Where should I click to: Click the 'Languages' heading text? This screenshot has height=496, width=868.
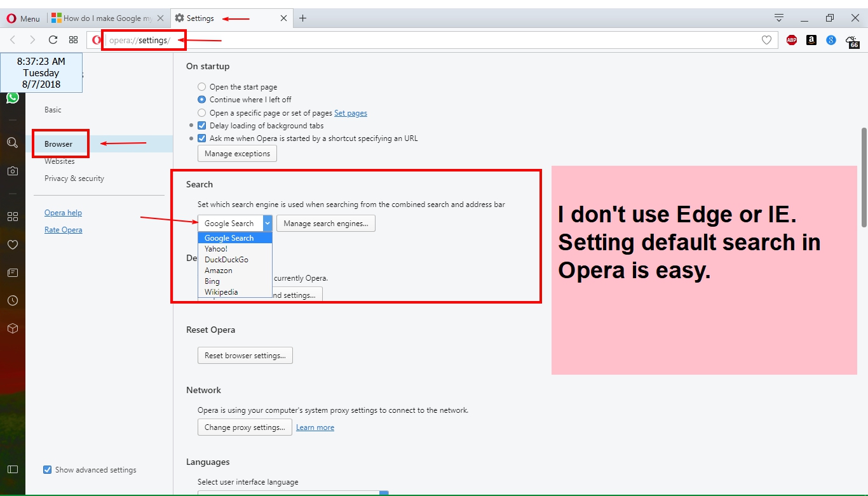coord(208,462)
